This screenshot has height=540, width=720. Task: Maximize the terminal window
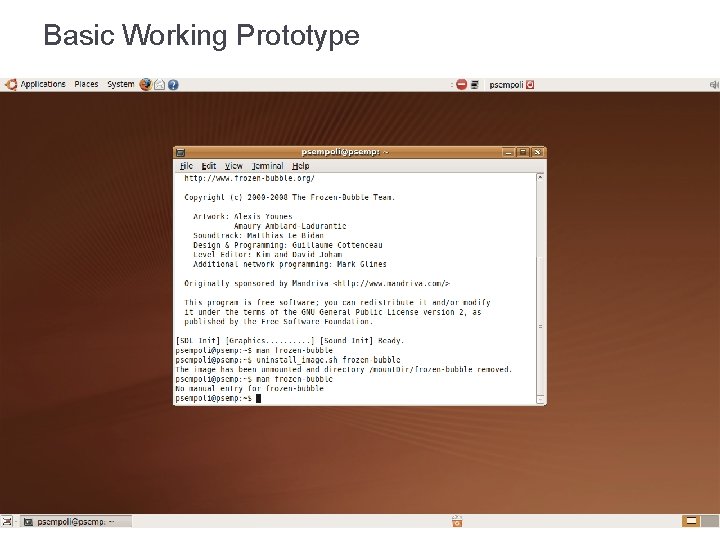coord(523,152)
